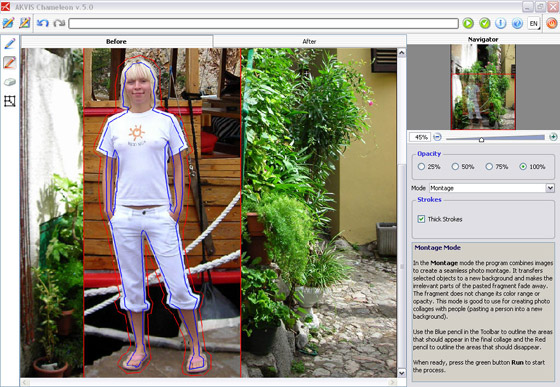The height and width of the screenshot is (387, 560).
Task: Open the program information button
Action: coord(501,24)
